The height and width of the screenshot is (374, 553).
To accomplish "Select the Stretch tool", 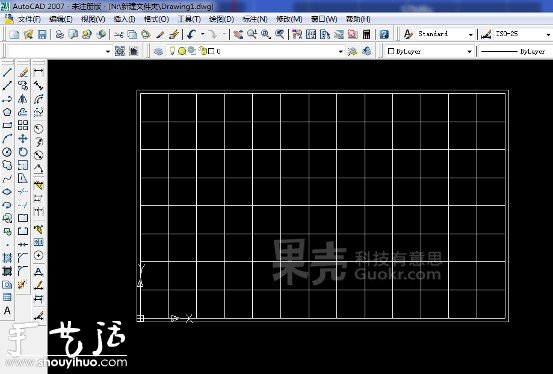I will (23, 179).
